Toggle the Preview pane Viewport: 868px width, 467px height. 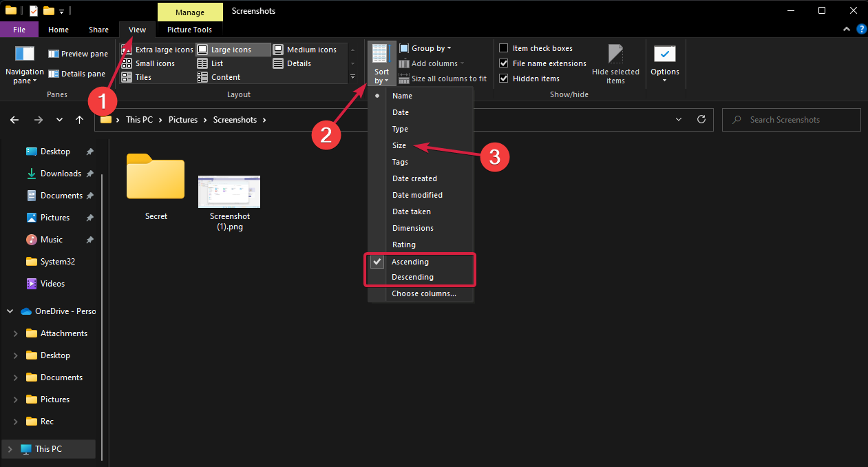[78, 54]
